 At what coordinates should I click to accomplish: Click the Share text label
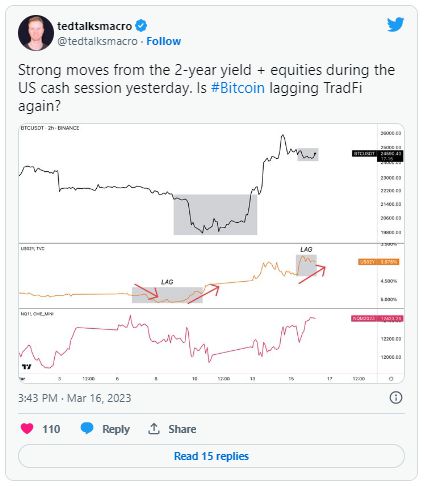point(182,429)
